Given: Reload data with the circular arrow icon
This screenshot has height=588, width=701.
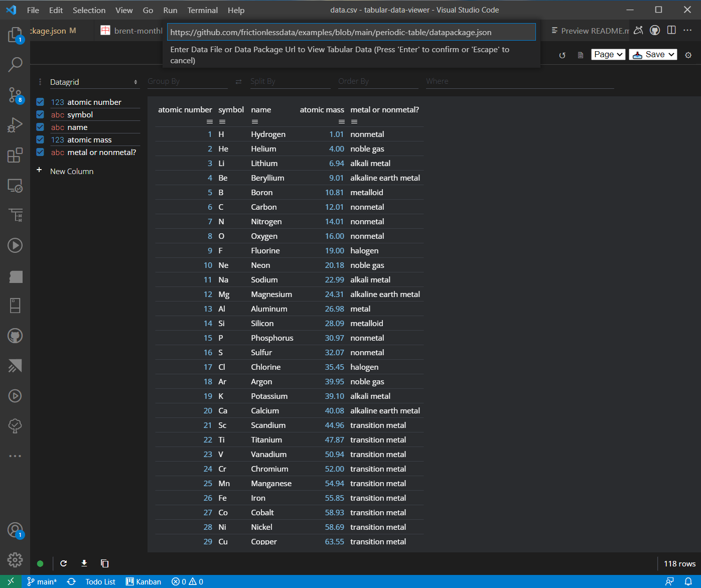Looking at the screenshot, I should click(563, 55).
